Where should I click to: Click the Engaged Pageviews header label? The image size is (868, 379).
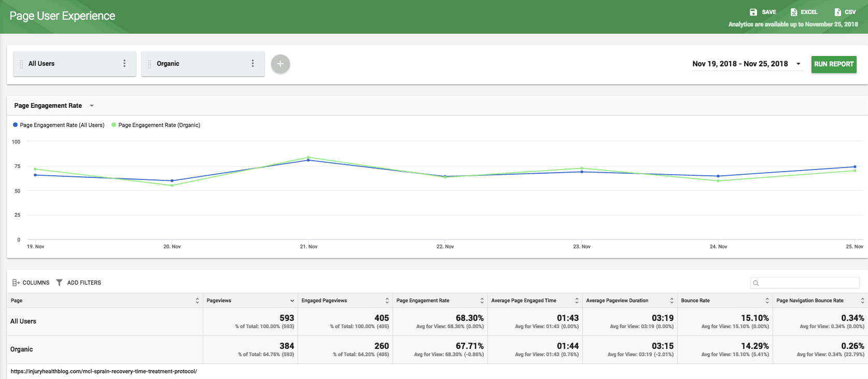point(324,301)
